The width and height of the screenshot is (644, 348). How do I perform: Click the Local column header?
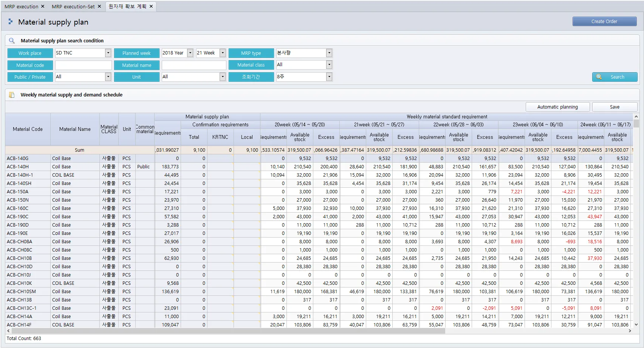tap(247, 137)
